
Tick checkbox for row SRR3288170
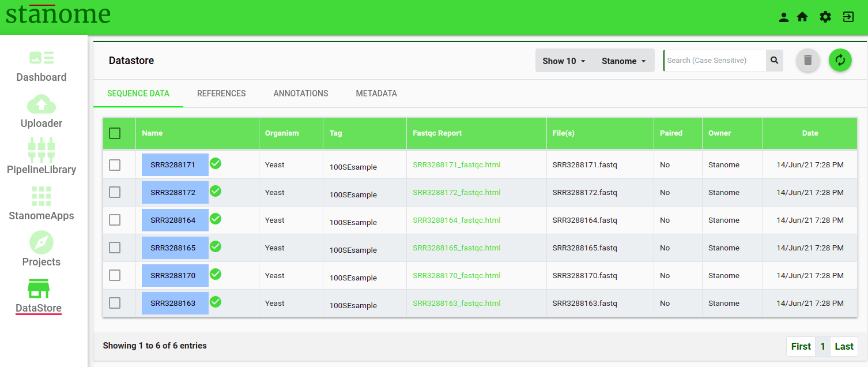115,275
